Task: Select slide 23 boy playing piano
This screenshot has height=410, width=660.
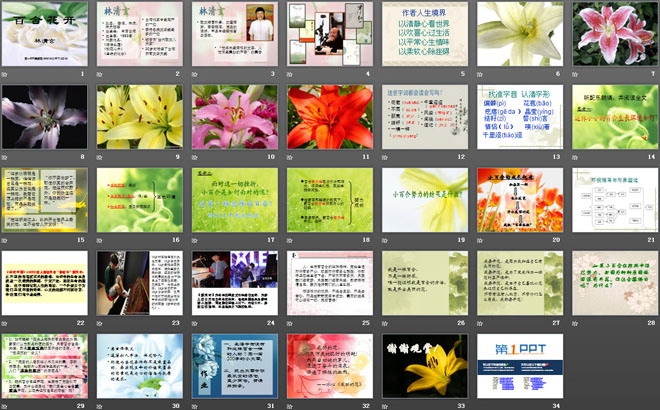Action: (x=140, y=283)
